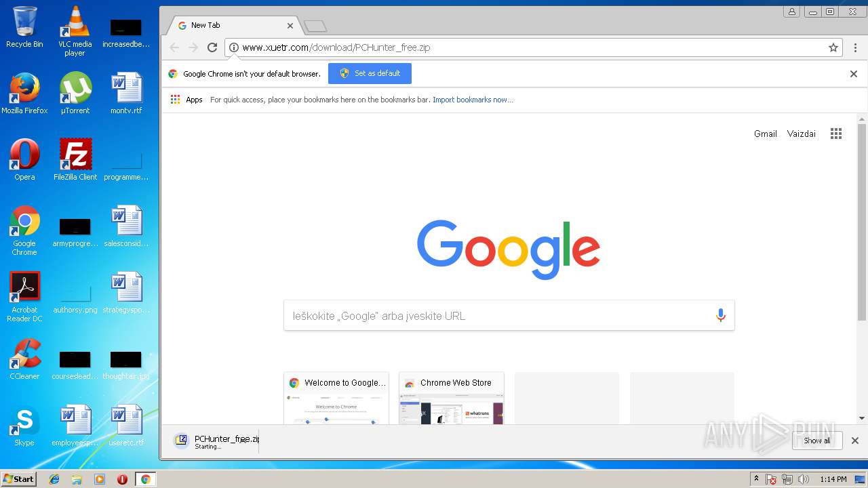Click the taskbar clock showing 1:14 PM
Screen dimensions: 868x488
(833, 479)
